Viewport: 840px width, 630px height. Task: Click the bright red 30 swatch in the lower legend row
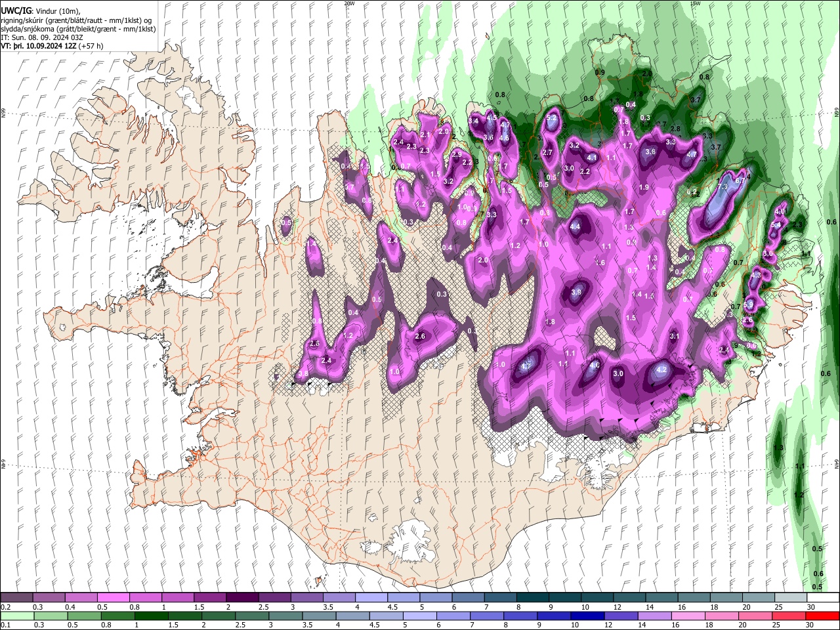[822, 616]
